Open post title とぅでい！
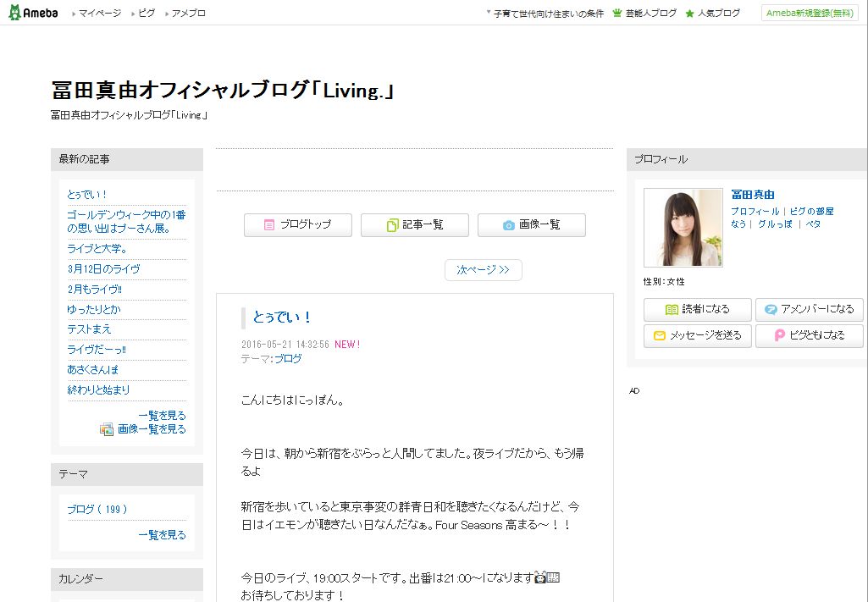This screenshot has height=602, width=868. pyautogui.click(x=282, y=317)
